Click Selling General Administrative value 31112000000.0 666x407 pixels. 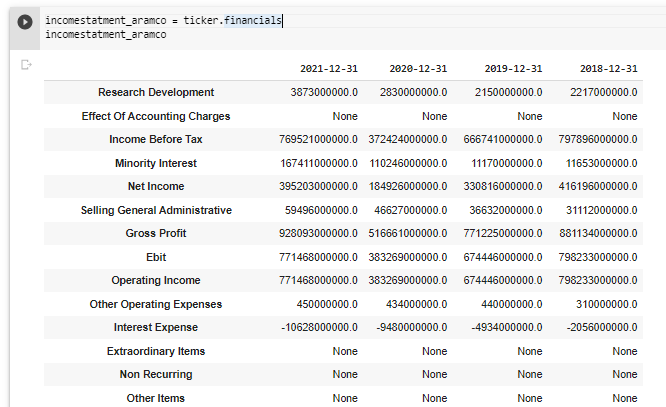click(601, 210)
